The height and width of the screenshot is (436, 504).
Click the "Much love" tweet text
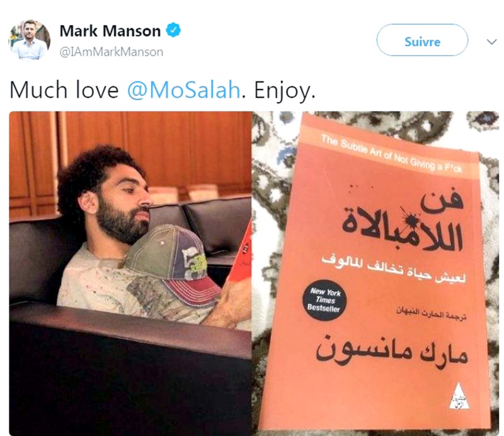pyautogui.click(x=64, y=90)
